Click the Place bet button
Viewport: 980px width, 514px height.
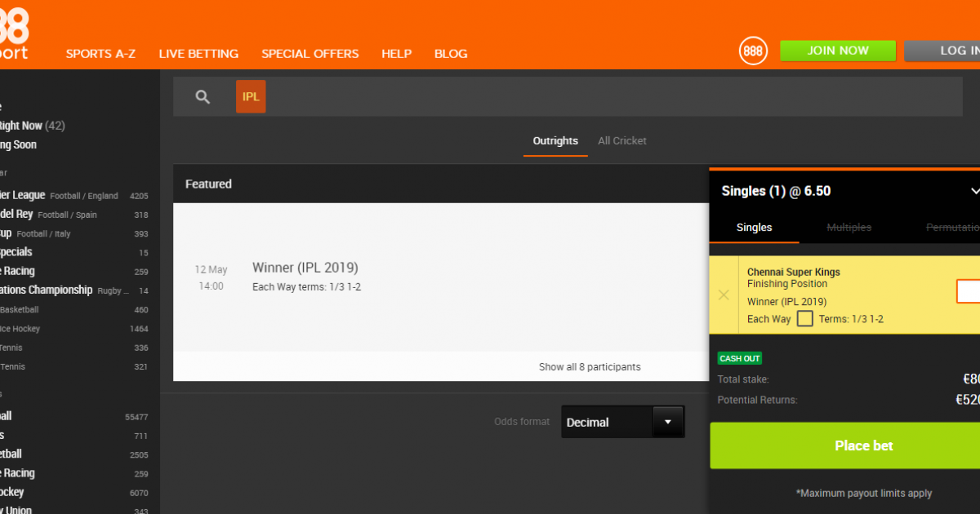tap(844, 445)
